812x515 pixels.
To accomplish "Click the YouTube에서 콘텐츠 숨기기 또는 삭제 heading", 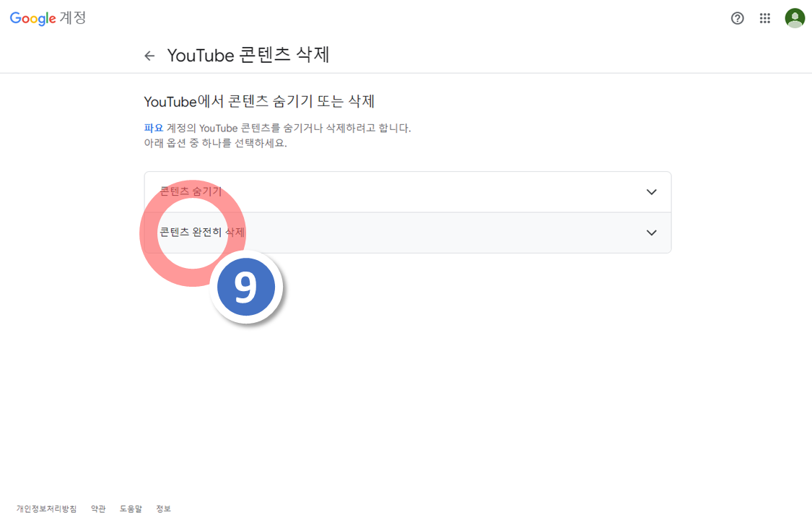I will (x=259, y=101).
